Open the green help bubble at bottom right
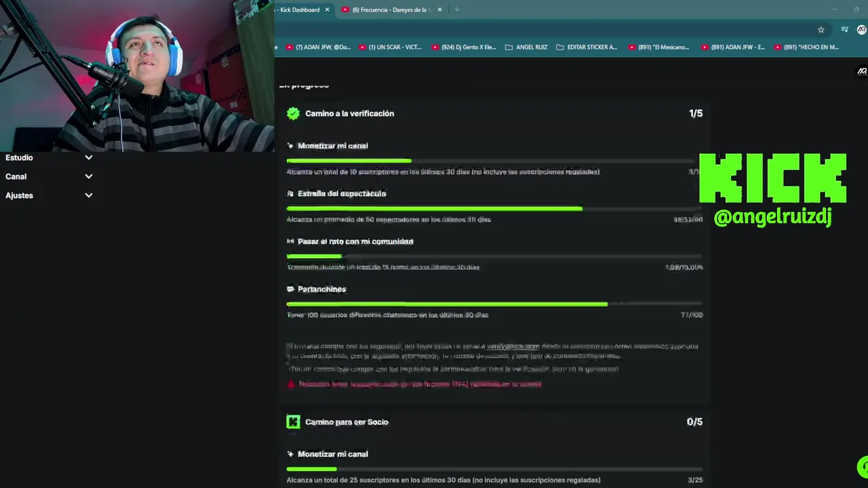 tap(863, 467)
